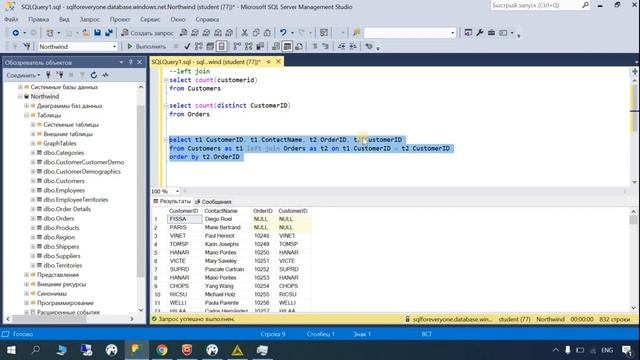The height and width of the screenshot is (360, 640).
Task: Select dbo.Shippers in the tree
Action: (61, 247)
